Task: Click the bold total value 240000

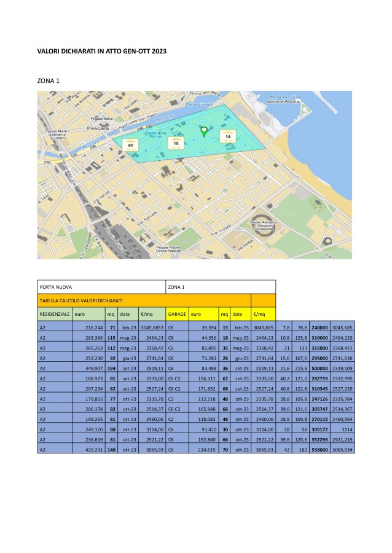Action: click(319, 327)
